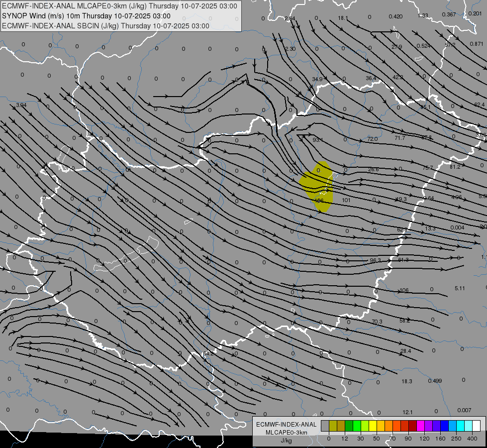487x448 pixels.
Task: Click the legend scale label 250
Action: point(456,439)
